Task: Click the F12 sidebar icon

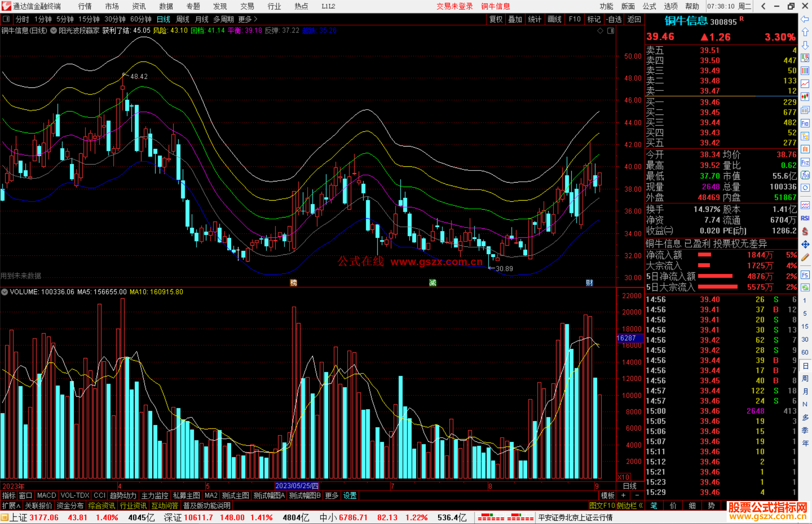Action: 805,162
